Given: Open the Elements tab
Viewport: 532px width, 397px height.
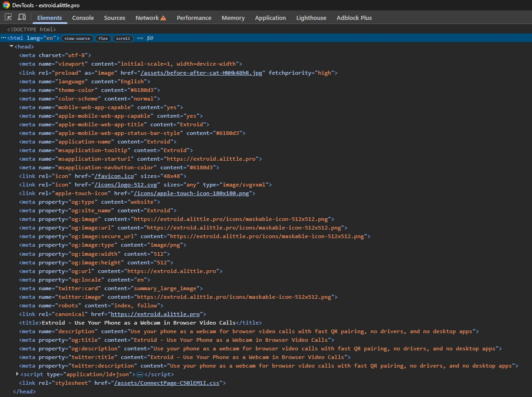Looking at the screenshot, I should (x=49, y=18).
